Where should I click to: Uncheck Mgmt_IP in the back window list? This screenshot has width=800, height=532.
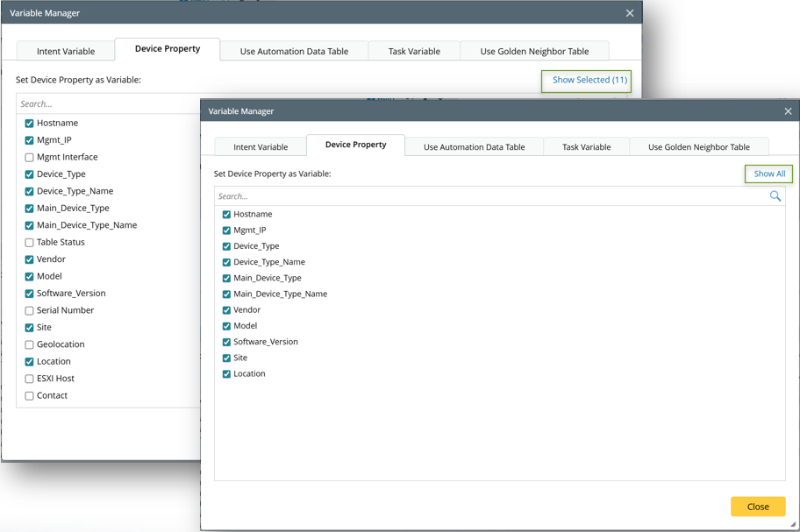point(29,140)
